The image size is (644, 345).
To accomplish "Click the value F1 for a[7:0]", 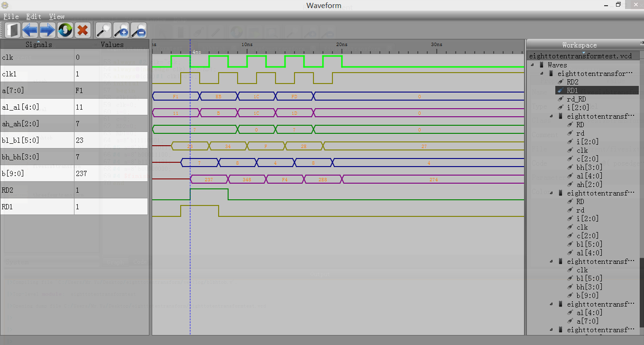I will coord(79,91).
